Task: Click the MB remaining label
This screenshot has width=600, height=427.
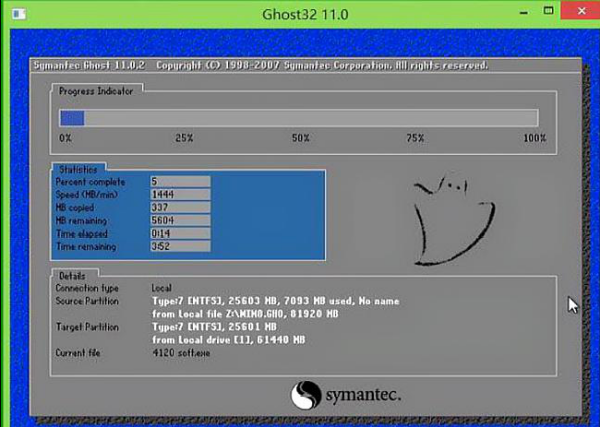Action: click(x=82, y=221)
